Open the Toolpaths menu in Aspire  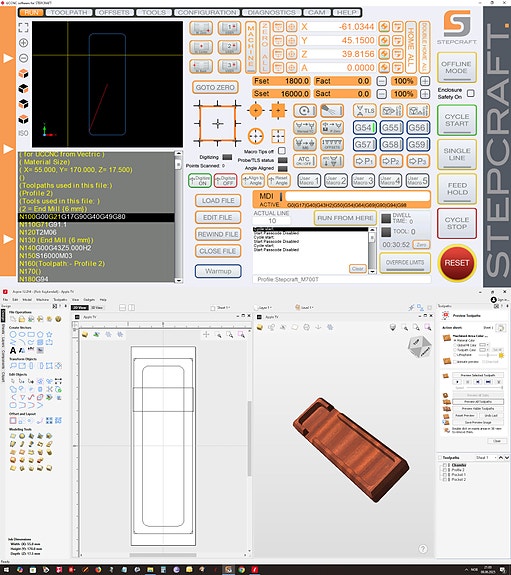click(x=60, y=300)
